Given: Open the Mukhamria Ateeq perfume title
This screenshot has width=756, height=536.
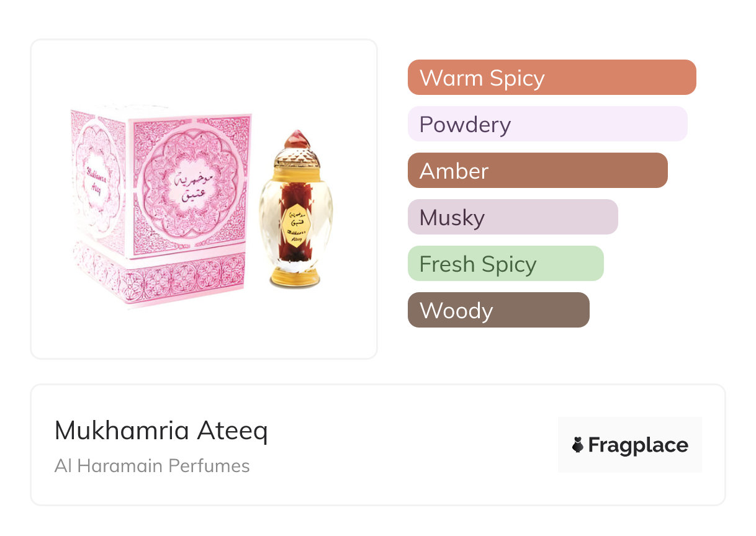Looking at the screenshot, I should pos(161,431).
